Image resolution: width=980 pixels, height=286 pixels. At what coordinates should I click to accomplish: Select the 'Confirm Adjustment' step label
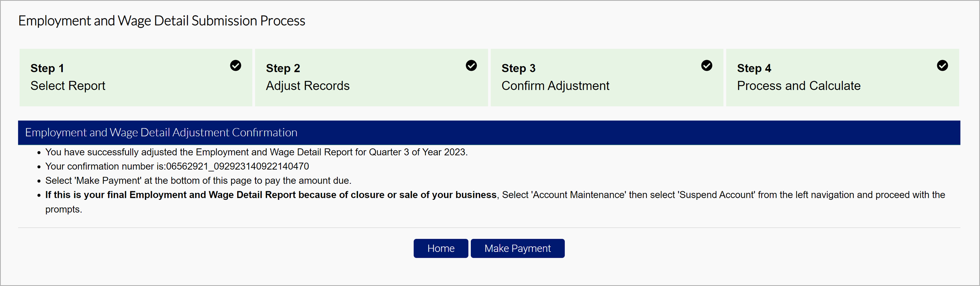tap(555, 86)
